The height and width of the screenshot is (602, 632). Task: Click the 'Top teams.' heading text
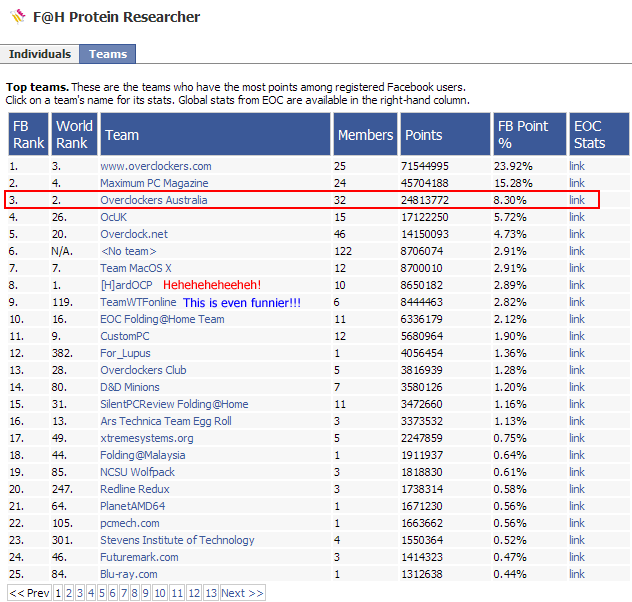point(37,87)
